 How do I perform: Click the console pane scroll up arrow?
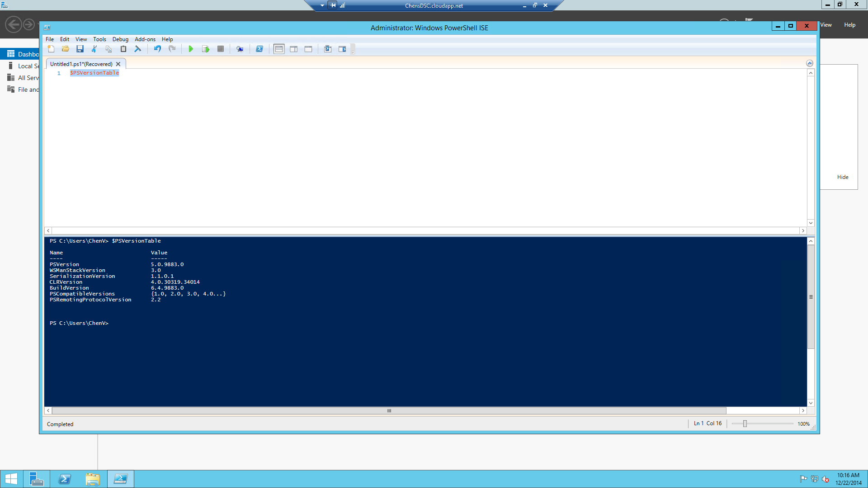tap(811, 241)
